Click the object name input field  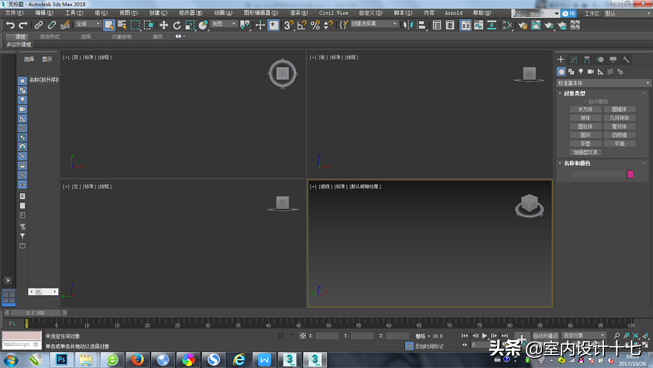[x=598, y=174]
